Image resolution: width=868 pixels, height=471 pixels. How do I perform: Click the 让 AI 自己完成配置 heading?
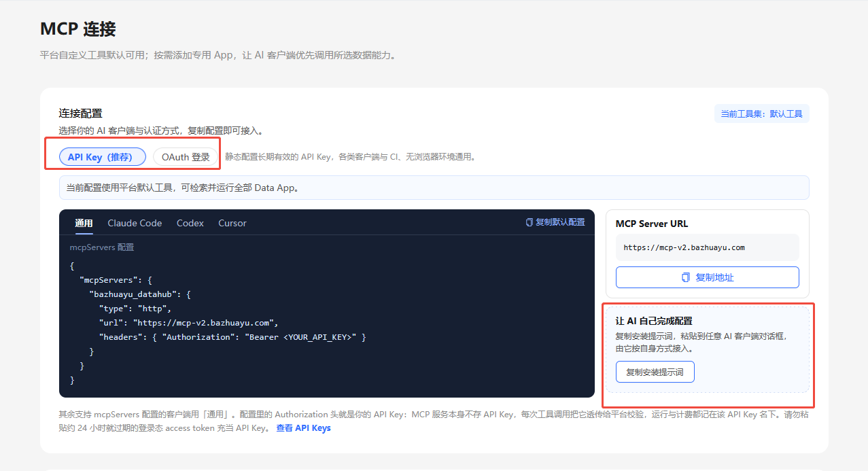click(654, 321)
